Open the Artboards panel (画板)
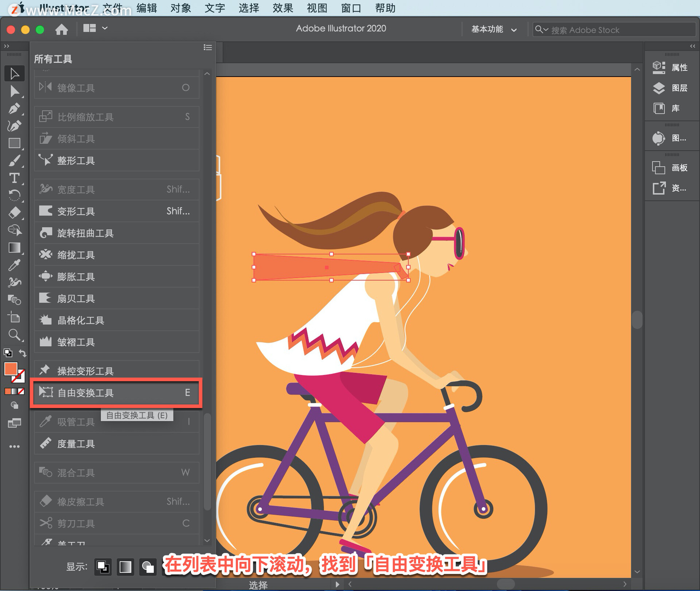This screenshot has height=591, width=700. pyautogui.click(x=671, y=168)
